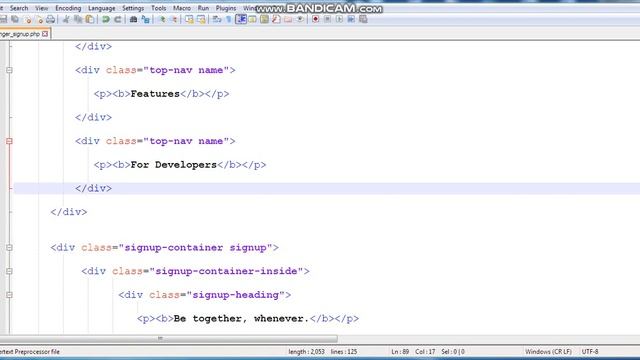Click the Close All toolbar icon
Image resolution: width=640 pixels, height=360 pixels.
point(39,19)
